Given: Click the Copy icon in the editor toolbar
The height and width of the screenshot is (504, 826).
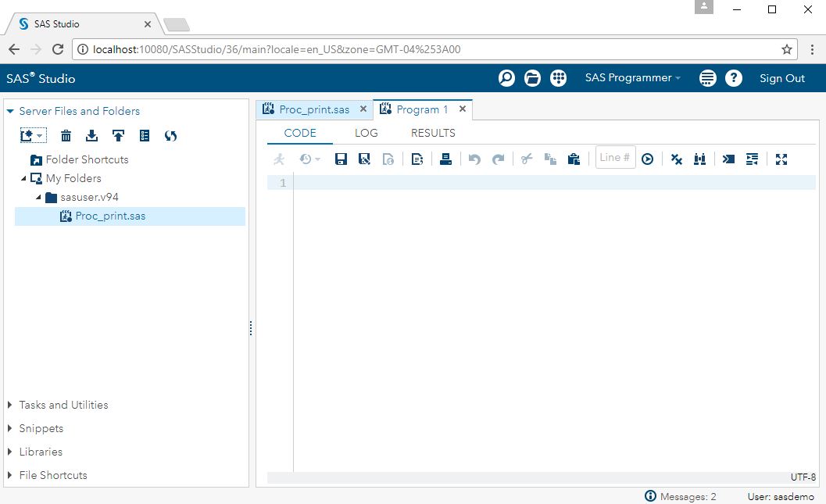Looking at the screenshot, I should 550,159.
